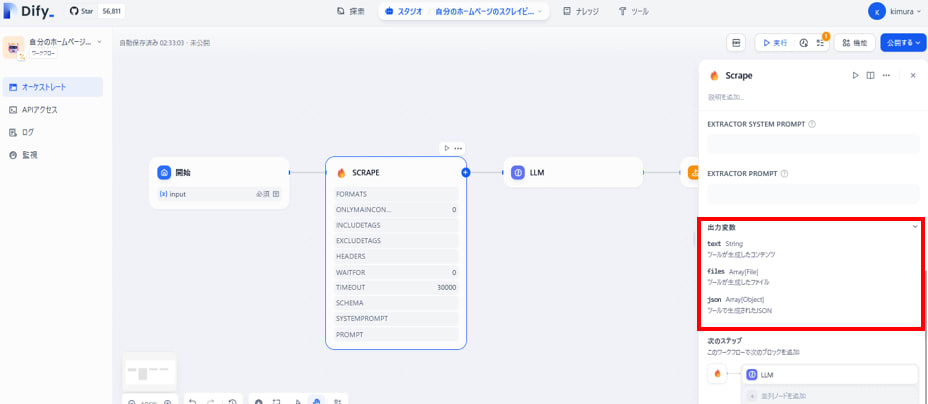Open the GitHub Star link
The width and height of the screenshot is (928, 404).
82,11
